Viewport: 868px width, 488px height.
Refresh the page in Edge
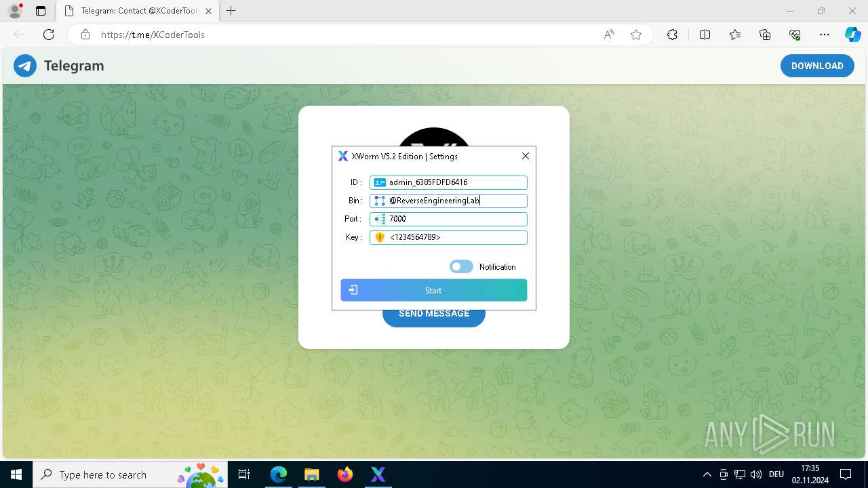[49, 35]
